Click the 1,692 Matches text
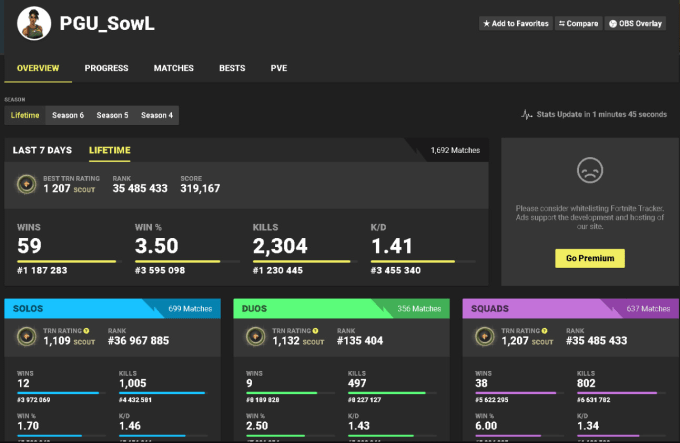This screenshot has height=443, width=680. (455, 150)
